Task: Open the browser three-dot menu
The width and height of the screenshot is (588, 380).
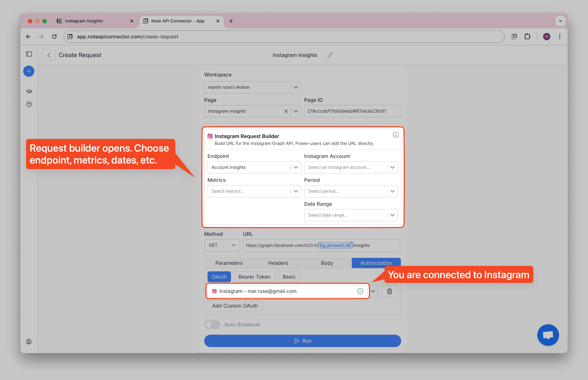Action: pos(560,37)
